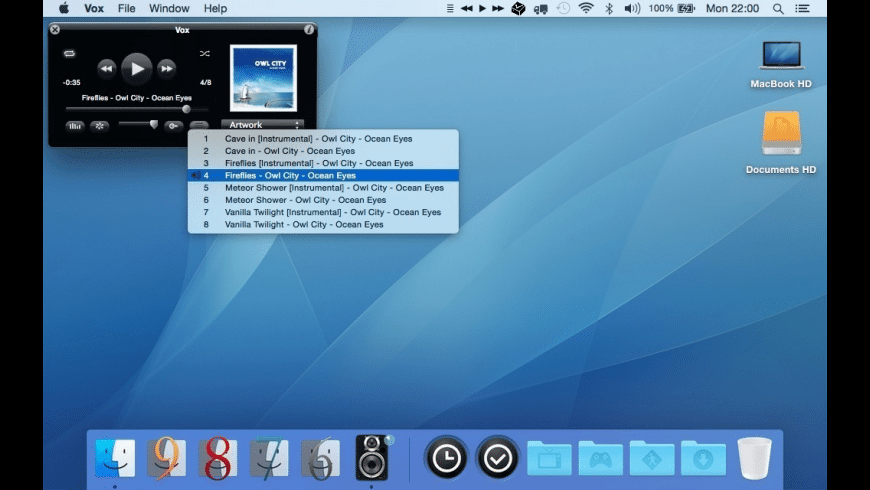Click the gray number 6 dock icon
This screenshot has height=490, width=870.
point(320,458)
